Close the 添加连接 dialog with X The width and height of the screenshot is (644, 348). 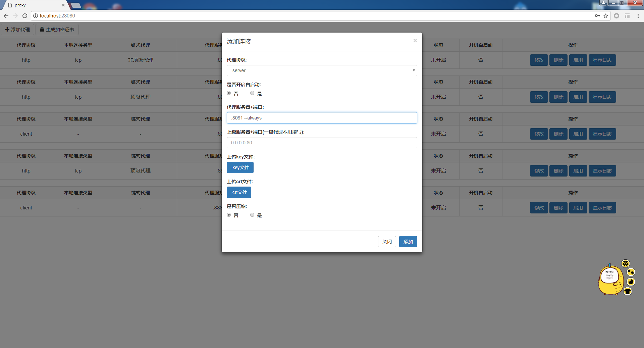(x=415, y=41)
